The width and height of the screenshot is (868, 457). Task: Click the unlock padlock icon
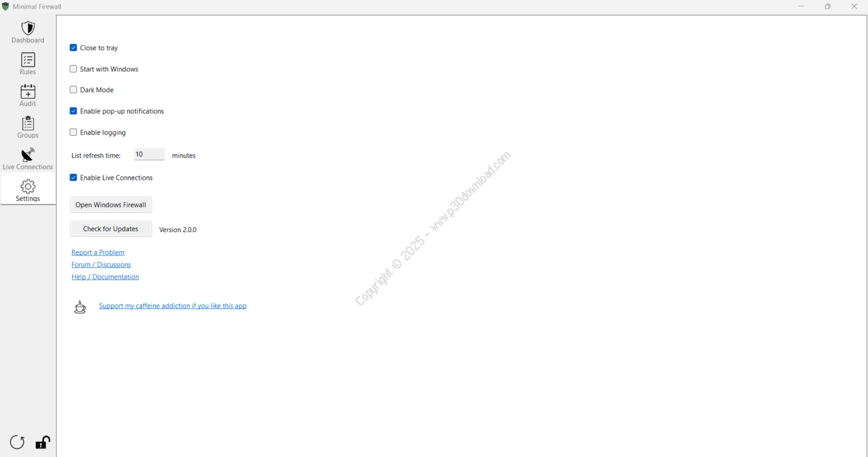(43, 442)
